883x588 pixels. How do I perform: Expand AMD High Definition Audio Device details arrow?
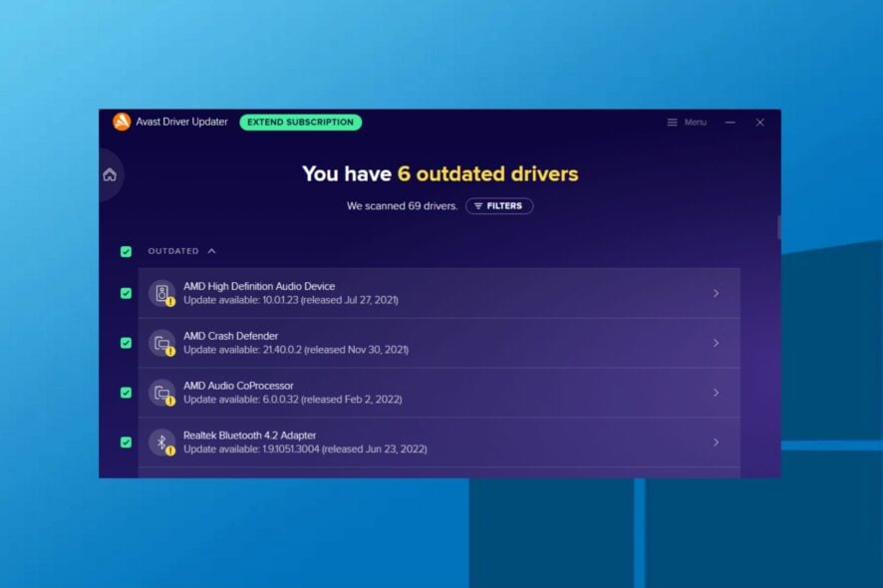(716, 293)
